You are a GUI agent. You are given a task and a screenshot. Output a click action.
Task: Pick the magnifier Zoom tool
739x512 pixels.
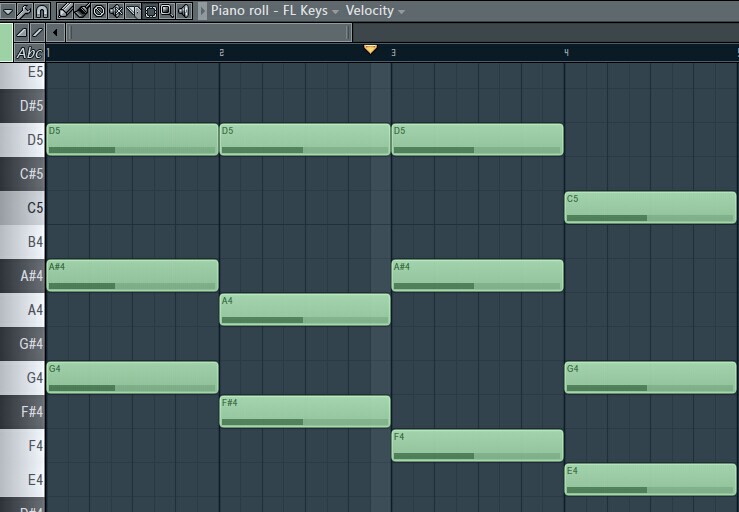(167, 10)
